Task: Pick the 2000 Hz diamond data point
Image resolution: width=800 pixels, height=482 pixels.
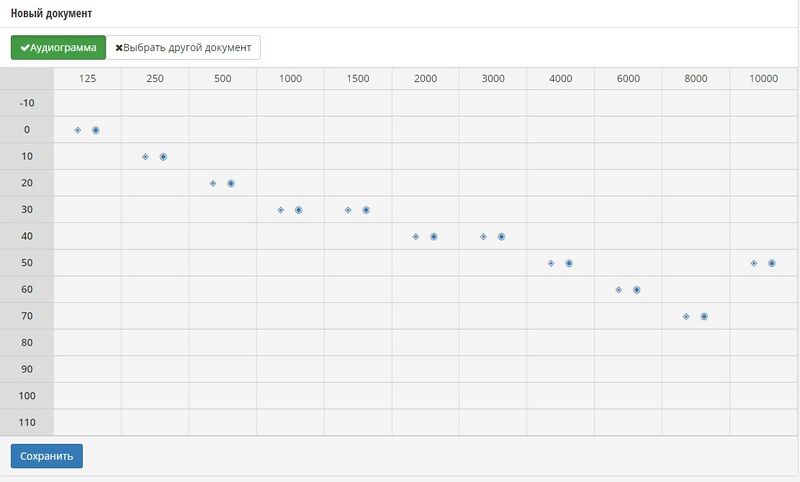Action: click(x=416, y=236)
